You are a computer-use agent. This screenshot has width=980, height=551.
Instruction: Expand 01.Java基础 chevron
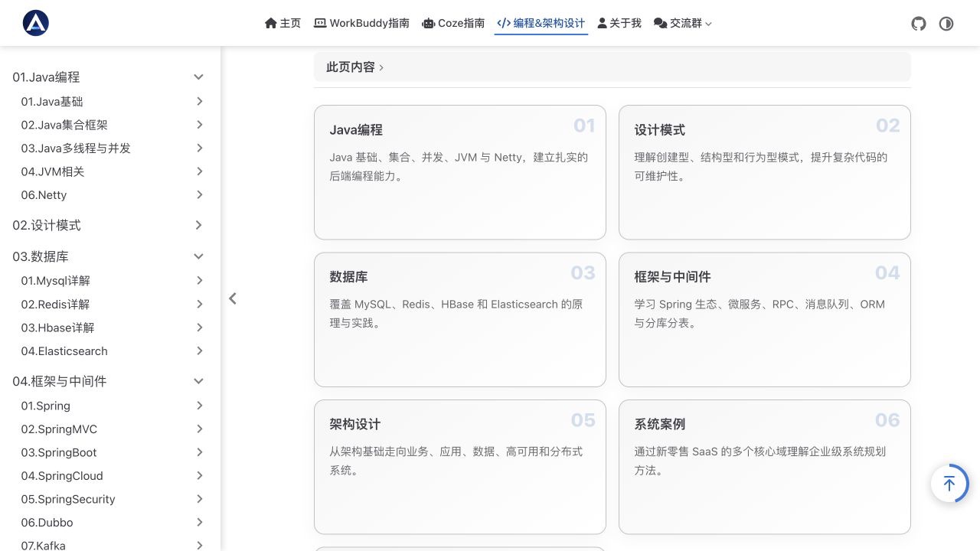pyautogui.click(x=199, y=101)
